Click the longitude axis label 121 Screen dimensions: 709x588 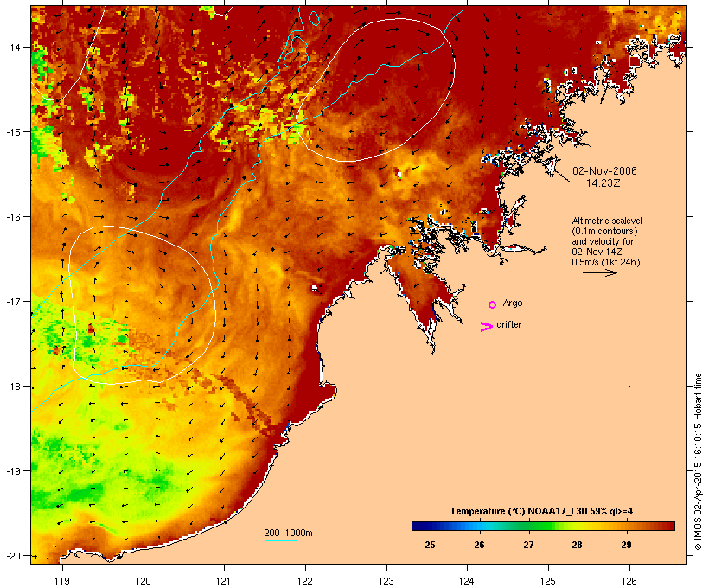point(224,581)
